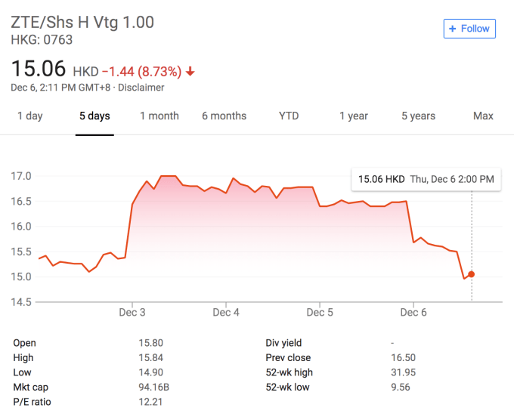
Task: Click the red down arrow icon
Action: point(190,72)
